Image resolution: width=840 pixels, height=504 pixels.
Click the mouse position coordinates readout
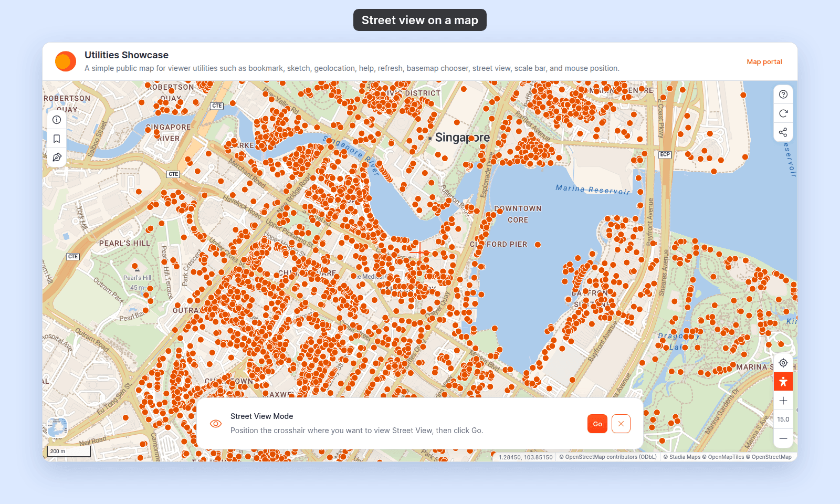pos(526,457)
